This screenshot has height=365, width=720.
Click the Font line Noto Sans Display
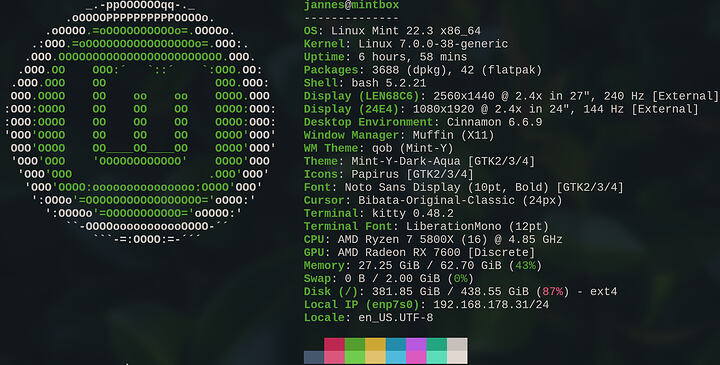pos(464,187)
